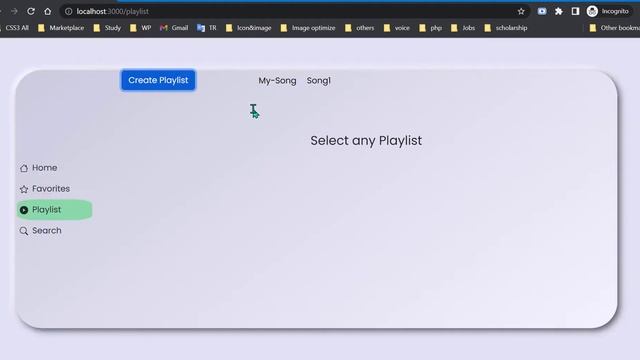Go to Home in sidebar
This screenshot has width=640, height=360.
(x=39, y=168)
